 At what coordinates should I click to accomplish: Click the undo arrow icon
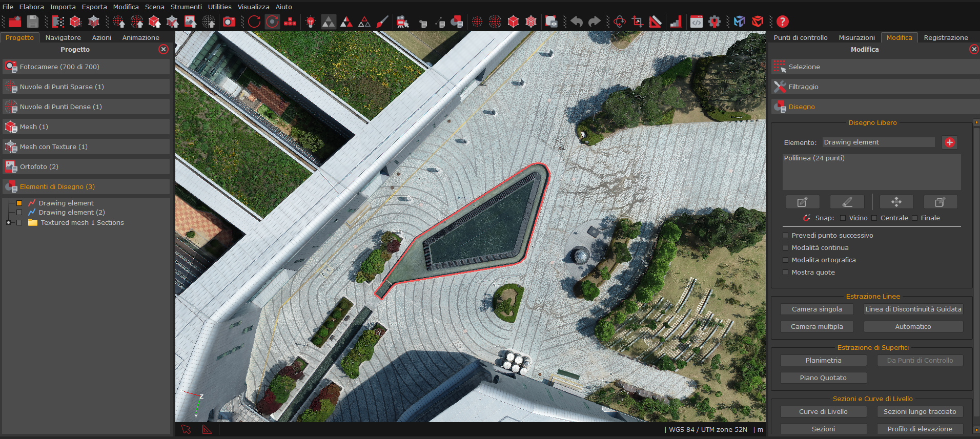(577, 22)
